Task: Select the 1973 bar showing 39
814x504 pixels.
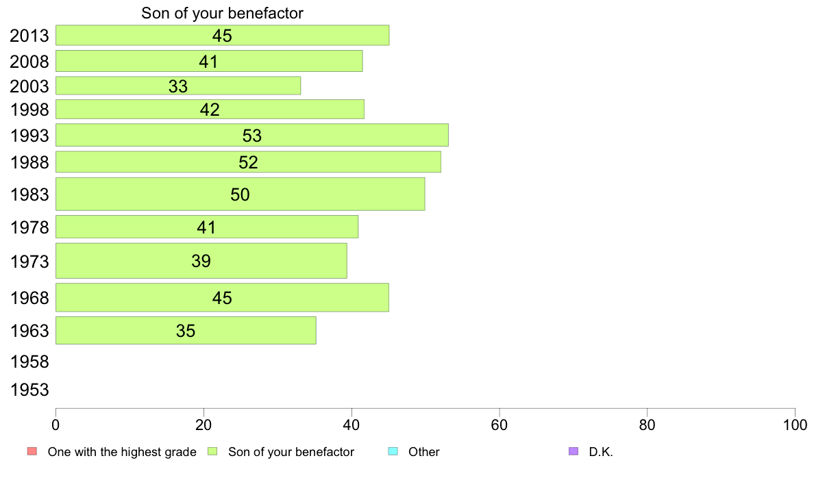Action: 201,261
